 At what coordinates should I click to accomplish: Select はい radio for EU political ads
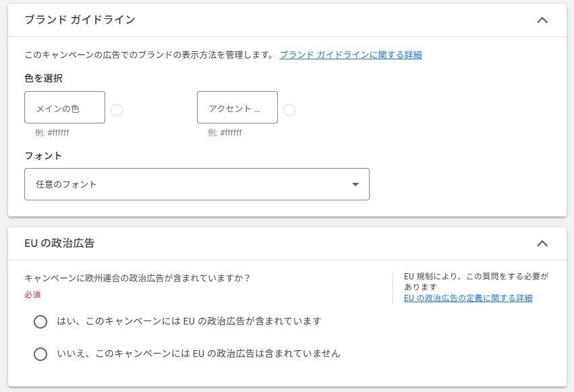[x=40, y=322]
